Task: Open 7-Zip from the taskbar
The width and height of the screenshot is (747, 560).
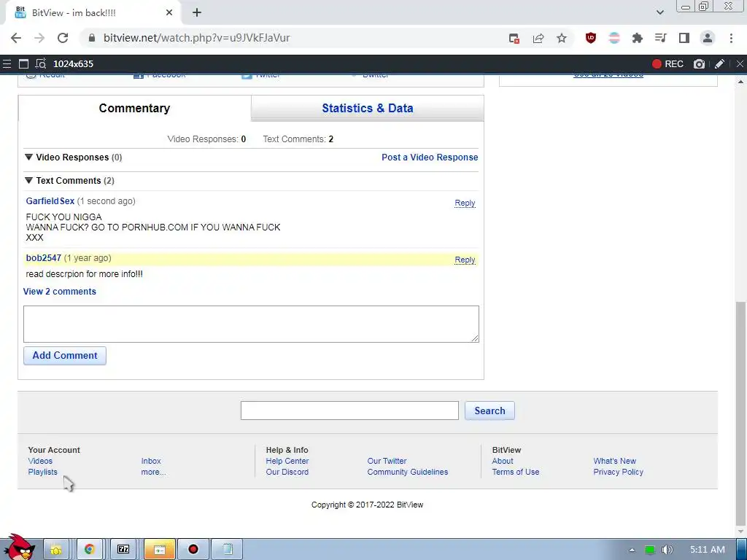Action: 123,550
